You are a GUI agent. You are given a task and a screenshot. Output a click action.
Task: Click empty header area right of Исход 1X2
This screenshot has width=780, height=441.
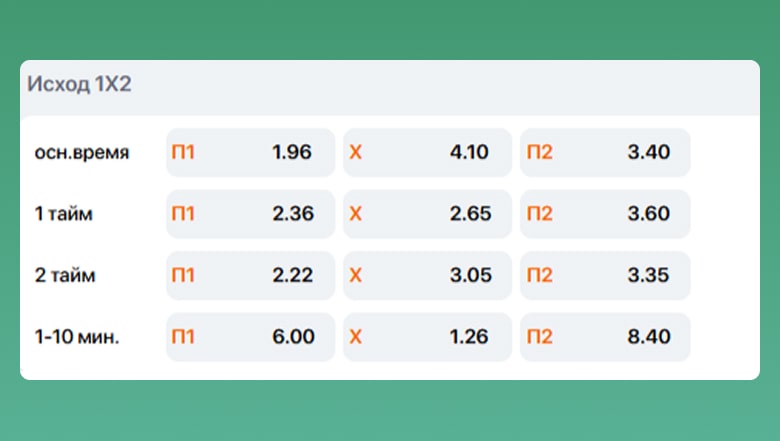coord(450,85)
